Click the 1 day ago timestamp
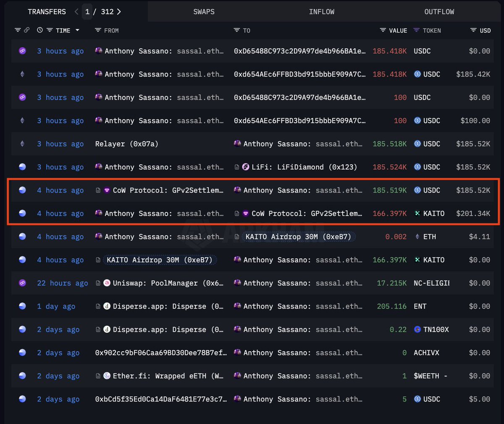This screenshot has width=504, height=424. click(x=56, y=306)
